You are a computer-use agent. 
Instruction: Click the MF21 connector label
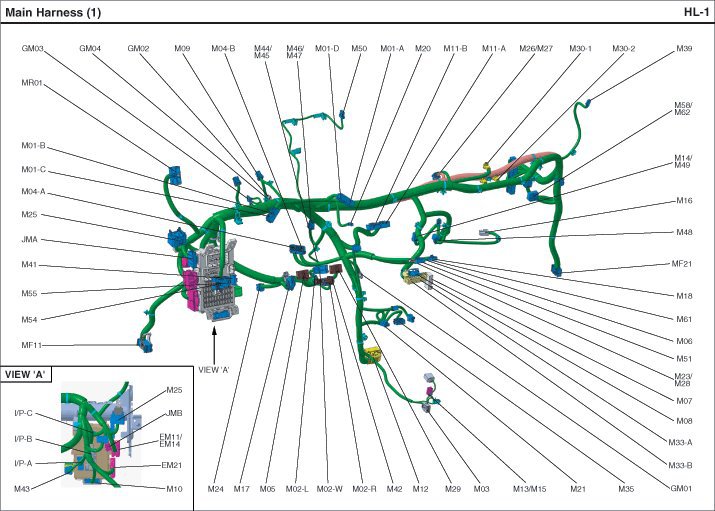[x=682, y=264]
